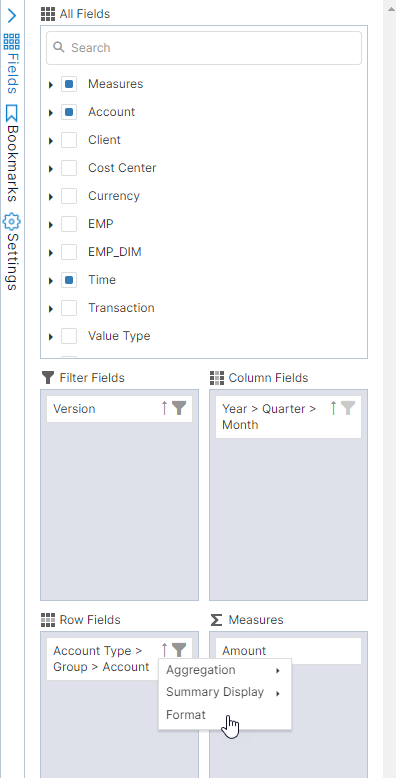
Task: Click the Account Type hierarchy filter funnel icon
Action: (x=179, y=650)
